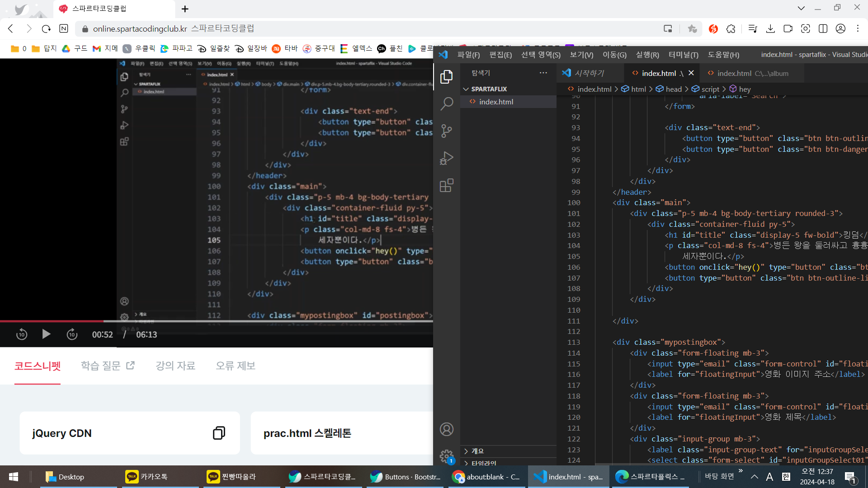This screenshot has height=488, width=868.
Task: Open the browser three-dot menu
Action: [x=858, y=29]
